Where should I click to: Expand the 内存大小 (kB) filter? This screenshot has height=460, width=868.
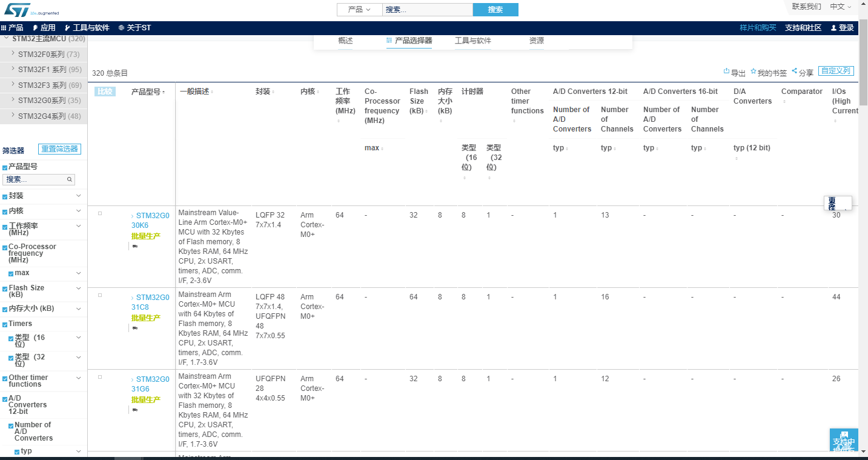tap(79, 308)
